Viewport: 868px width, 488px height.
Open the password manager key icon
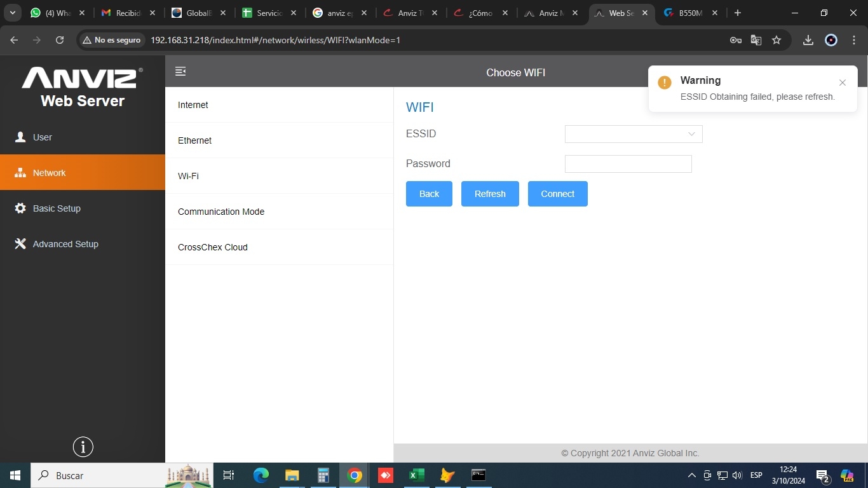coord(736,40)
